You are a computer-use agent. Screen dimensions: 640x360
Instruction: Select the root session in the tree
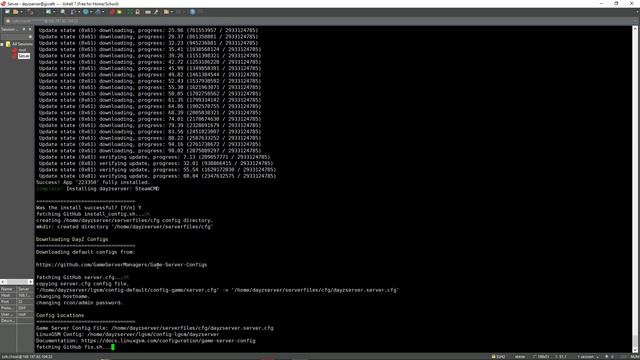(x=22, y=50)
